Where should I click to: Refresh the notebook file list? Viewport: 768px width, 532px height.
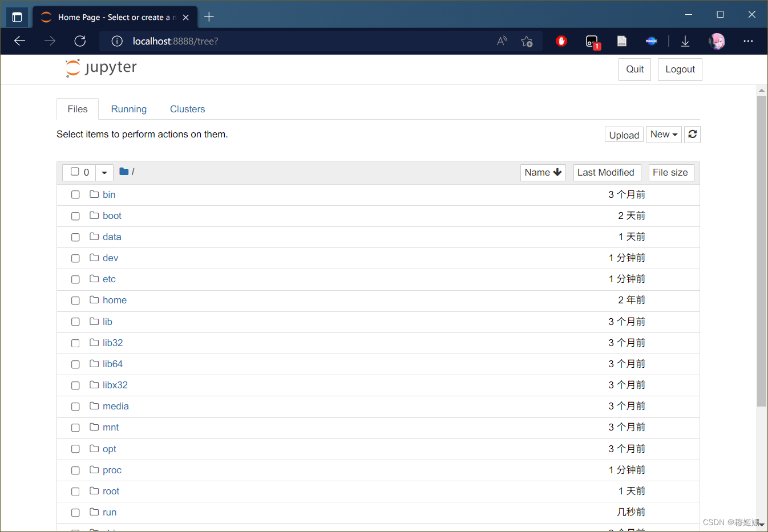tap(692, 135)
